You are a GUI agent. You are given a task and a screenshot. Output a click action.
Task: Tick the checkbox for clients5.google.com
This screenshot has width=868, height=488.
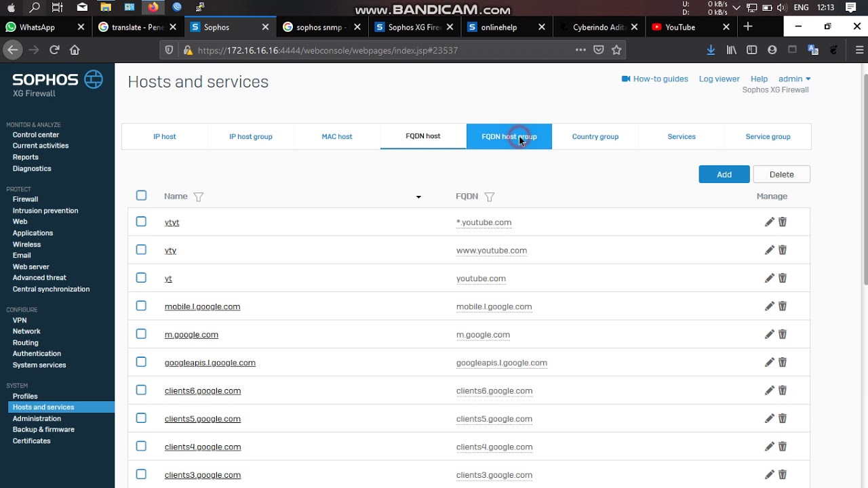click(x=141, y=418)
